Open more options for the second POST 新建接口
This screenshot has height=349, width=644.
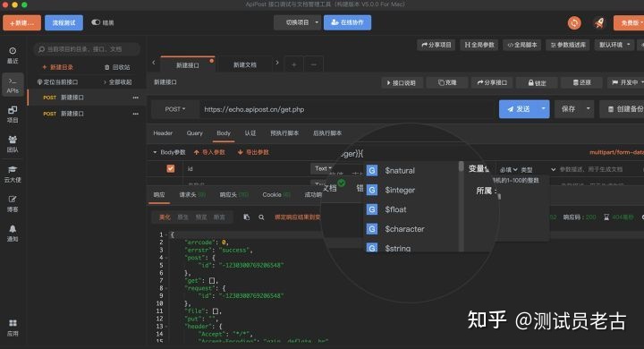coord(136,114)
